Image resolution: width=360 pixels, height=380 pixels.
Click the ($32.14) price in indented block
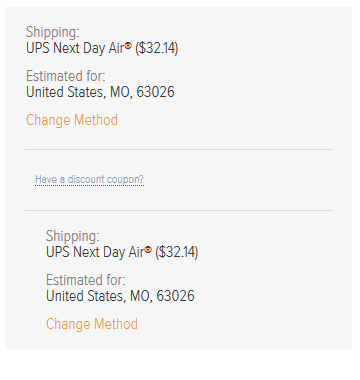coord(177,252)
